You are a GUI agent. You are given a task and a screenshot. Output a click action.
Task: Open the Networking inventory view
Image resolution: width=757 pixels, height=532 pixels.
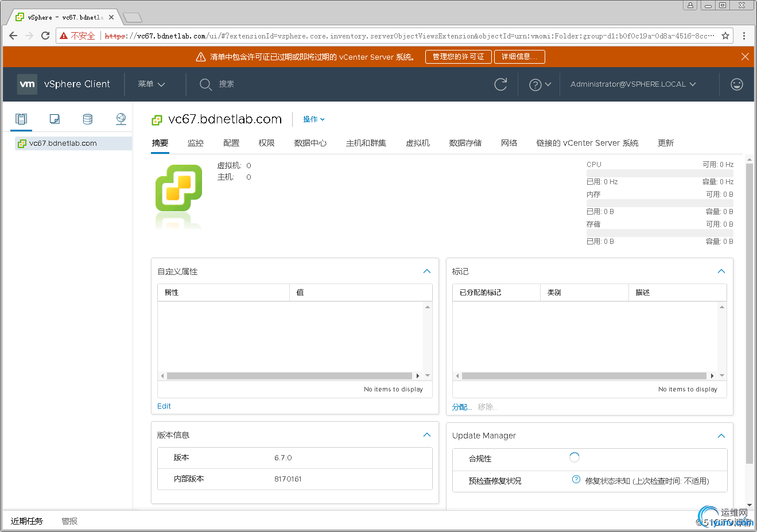pyautogui.click(x=121, y=119)
